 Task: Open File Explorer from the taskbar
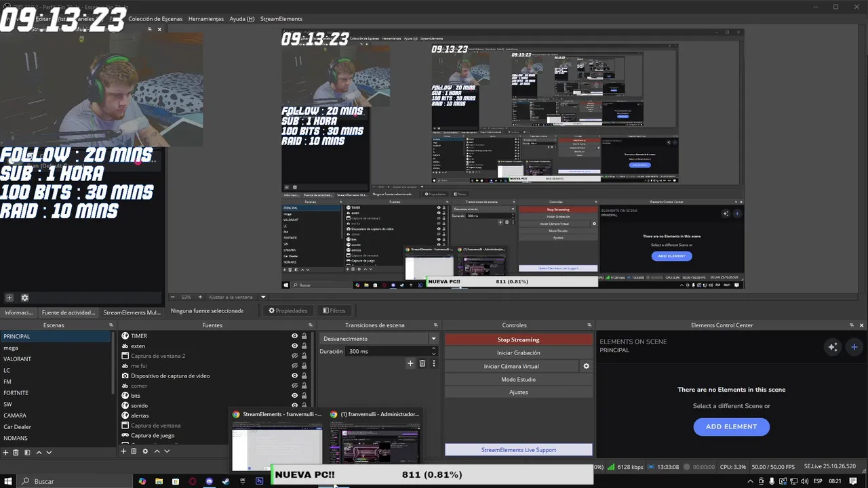click(159, 481)
